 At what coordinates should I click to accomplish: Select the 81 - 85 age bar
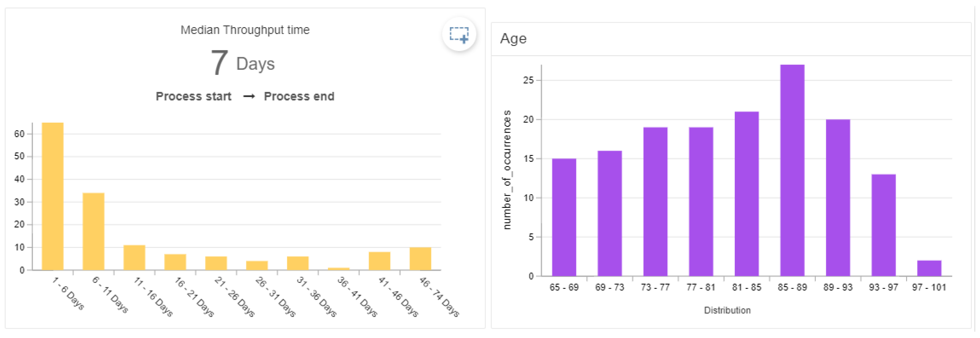747,194
